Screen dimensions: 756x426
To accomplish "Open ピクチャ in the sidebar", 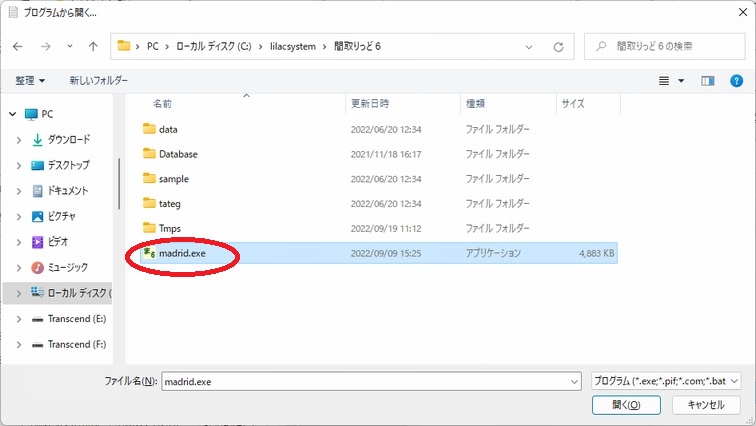I will [x=61, y=216].
